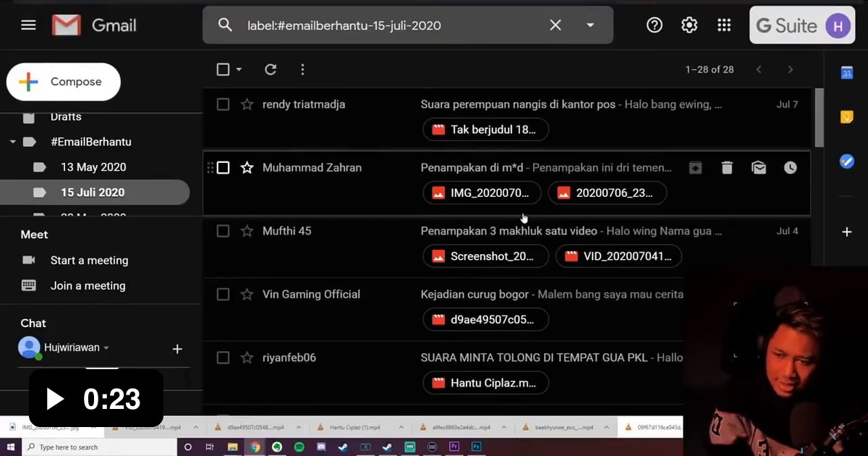This screenshot has width=868, height=456.
Task: Delete the Muhammad Zahran email using trash icon
Action: tap(727, 168)
